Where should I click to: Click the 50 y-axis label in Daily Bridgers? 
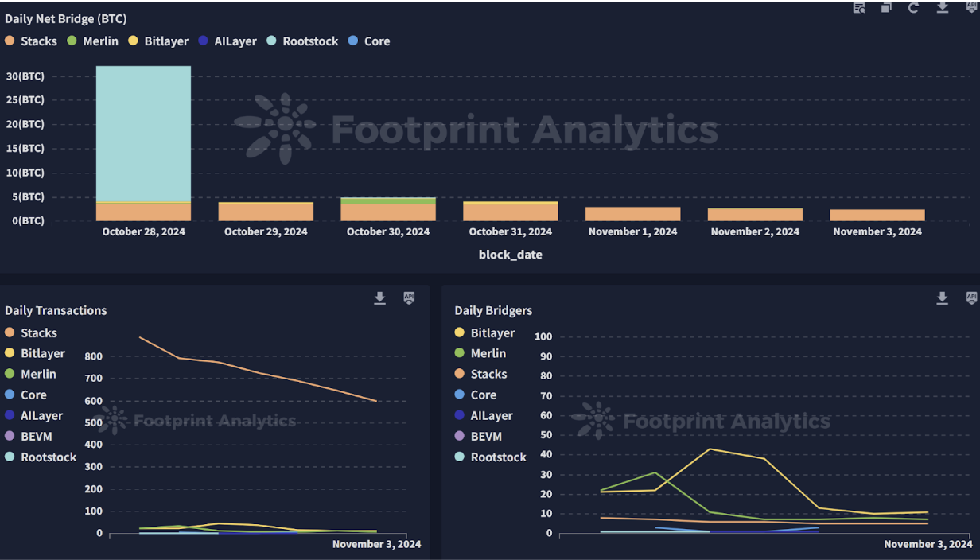(545, 435)
